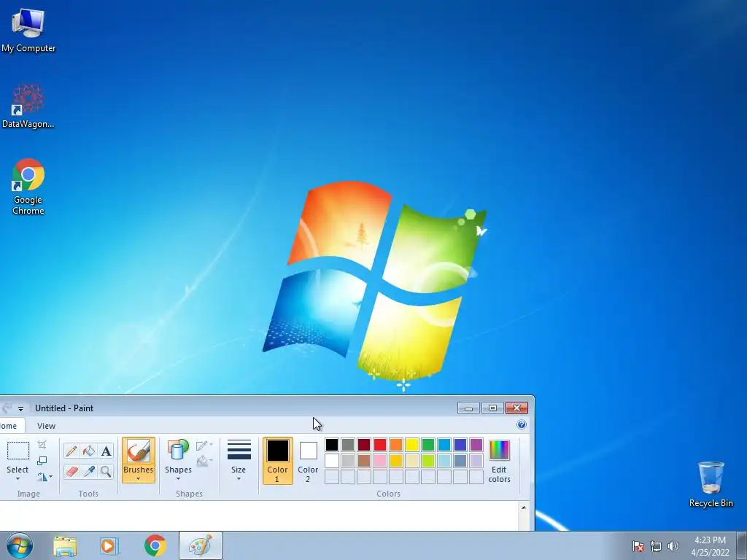Open the Windows Start button
The width and height of the screenshot is (747, 560).
(x=20, y=545)
